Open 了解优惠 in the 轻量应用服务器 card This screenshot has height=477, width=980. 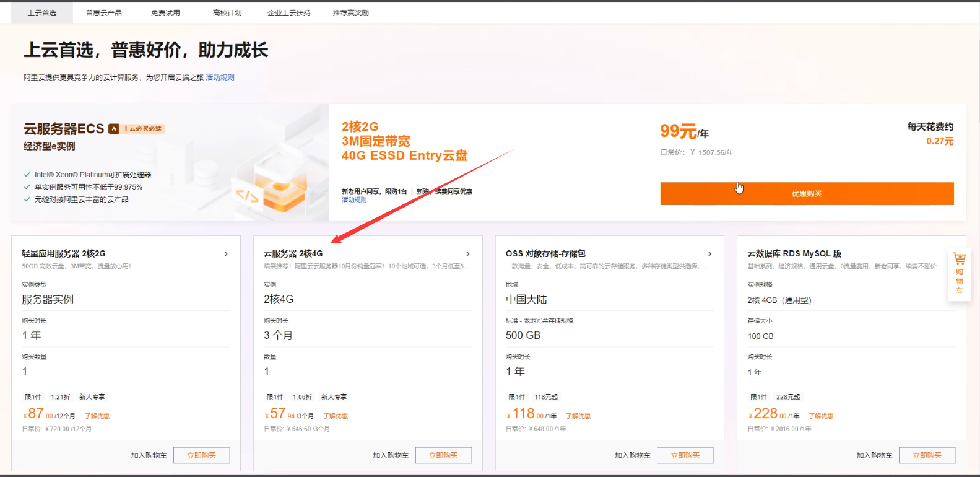point(97,416)
